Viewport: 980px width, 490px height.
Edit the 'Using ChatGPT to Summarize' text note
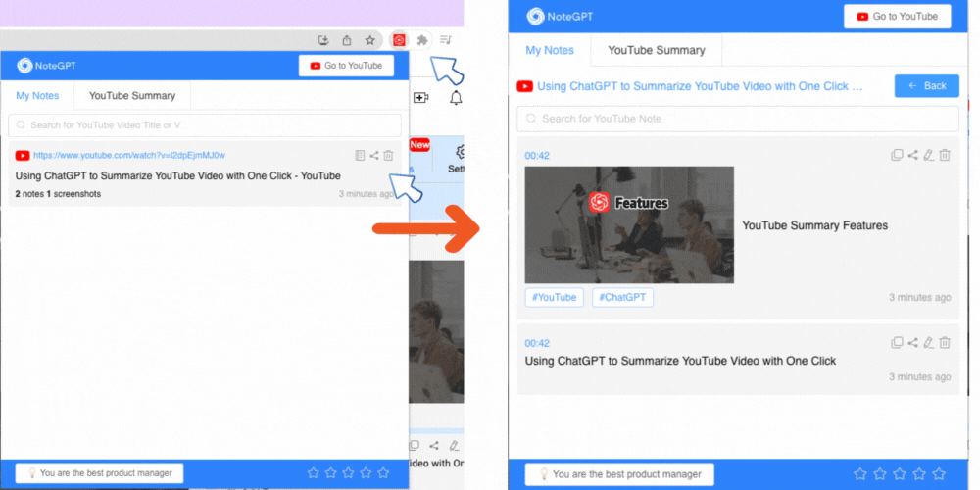click(929, 342)
